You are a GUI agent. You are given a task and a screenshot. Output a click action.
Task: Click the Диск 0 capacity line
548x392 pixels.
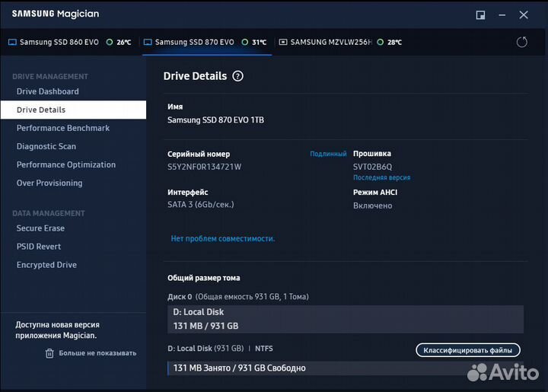tap(238, 297)
